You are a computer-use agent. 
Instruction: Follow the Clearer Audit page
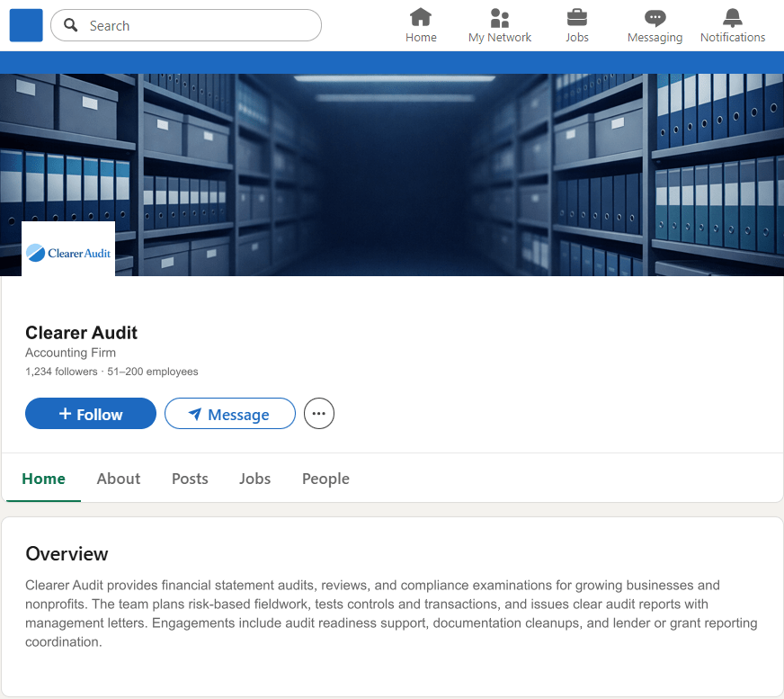point(91,413)
